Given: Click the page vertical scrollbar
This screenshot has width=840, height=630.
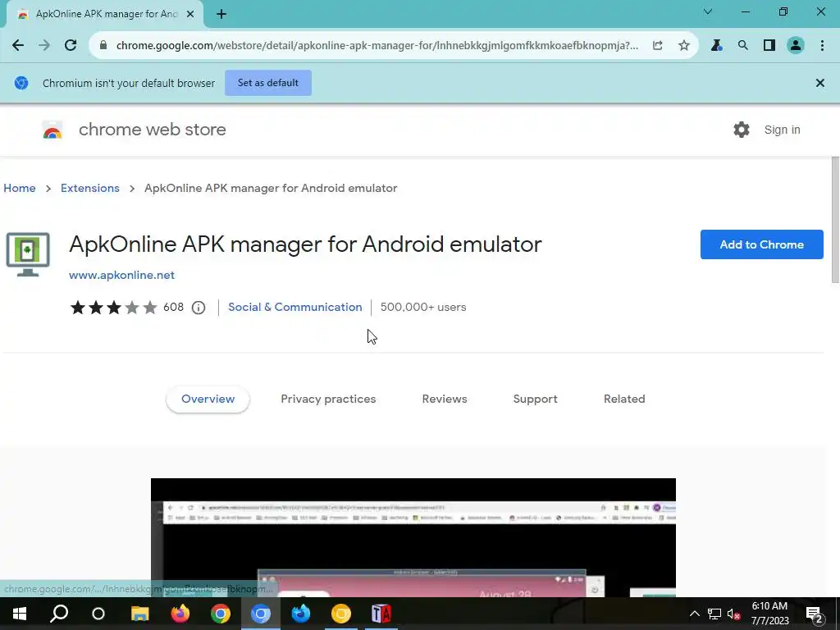Looking at the screenshot, I should point(835,220).
